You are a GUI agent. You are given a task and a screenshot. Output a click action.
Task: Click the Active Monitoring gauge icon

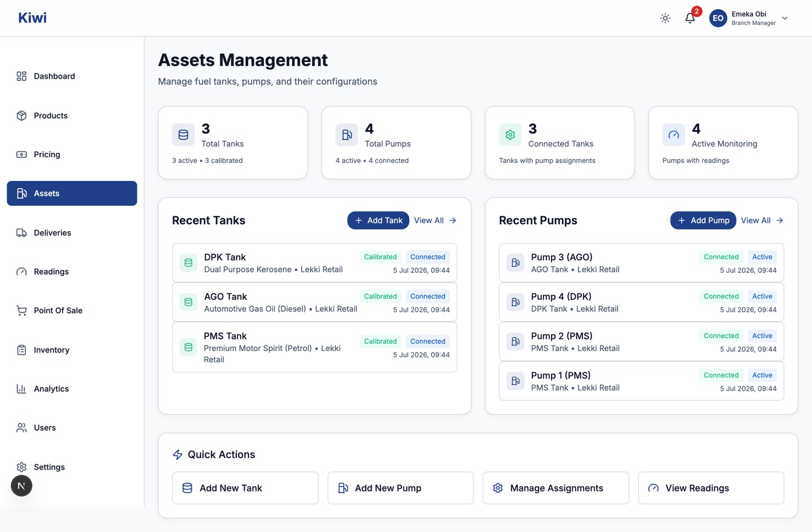pos(674,135)
